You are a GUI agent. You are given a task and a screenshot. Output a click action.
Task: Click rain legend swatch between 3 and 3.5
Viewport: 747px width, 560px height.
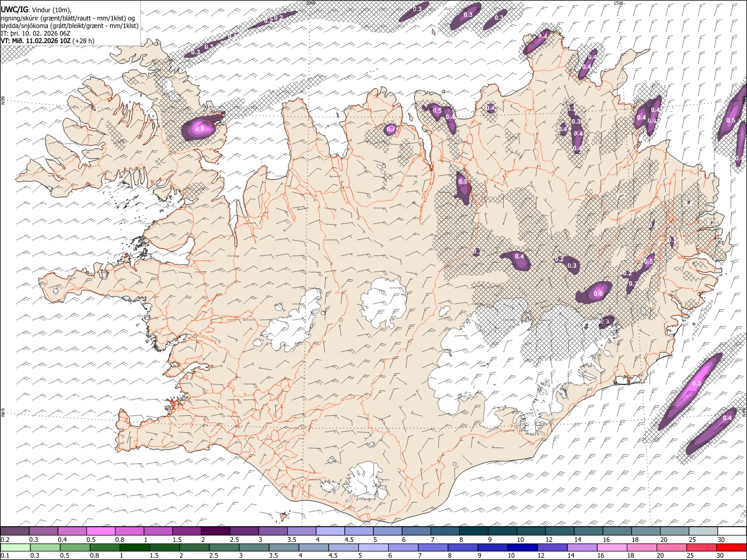click(x=254, y=548)
